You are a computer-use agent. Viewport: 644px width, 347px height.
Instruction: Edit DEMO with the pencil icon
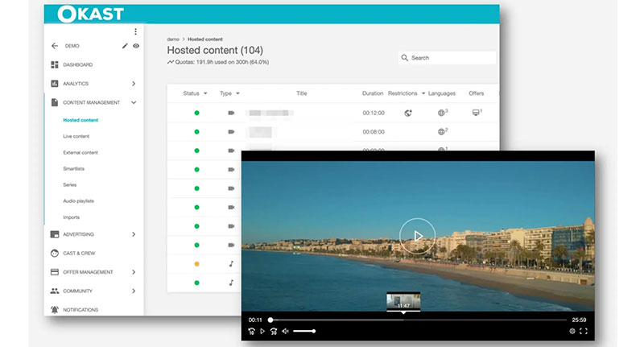coord(125,46)
